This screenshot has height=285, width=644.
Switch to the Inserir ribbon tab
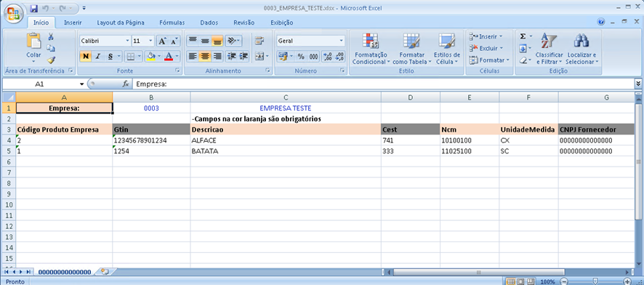tap(73, 23)
